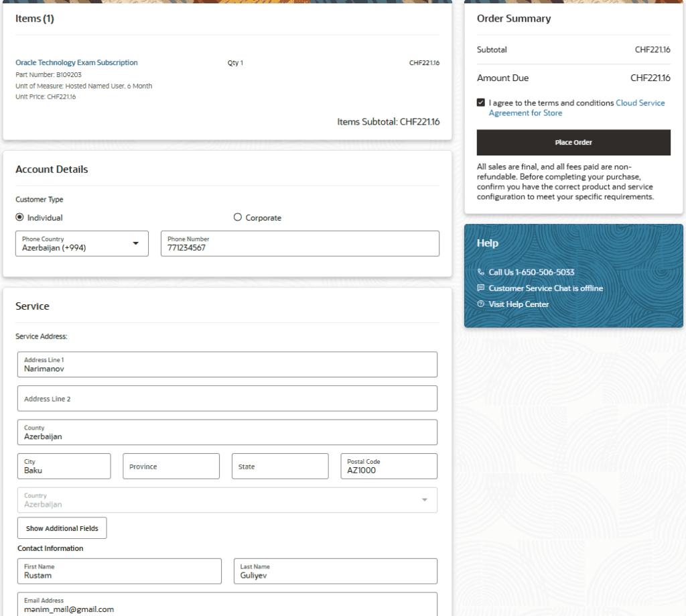This screenshot has height=616, width=686.
Task: Select the Individual customer type
Action: pos(20,218)
